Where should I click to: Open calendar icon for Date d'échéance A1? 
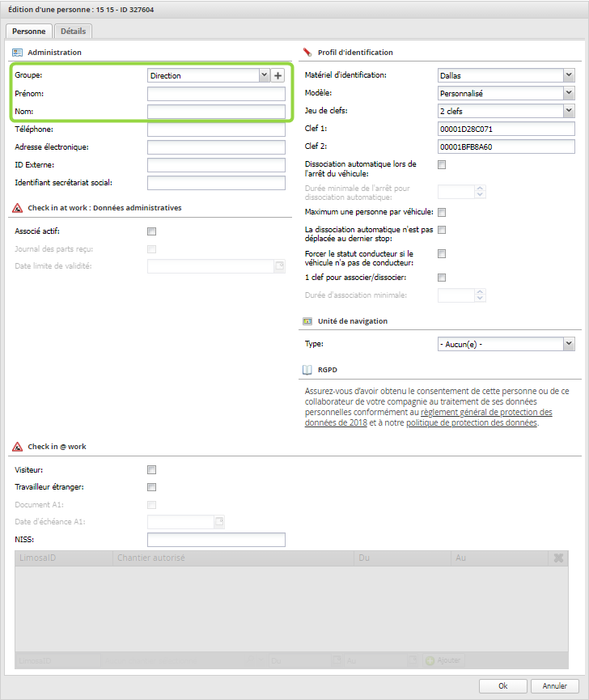(x=219, y=522)
